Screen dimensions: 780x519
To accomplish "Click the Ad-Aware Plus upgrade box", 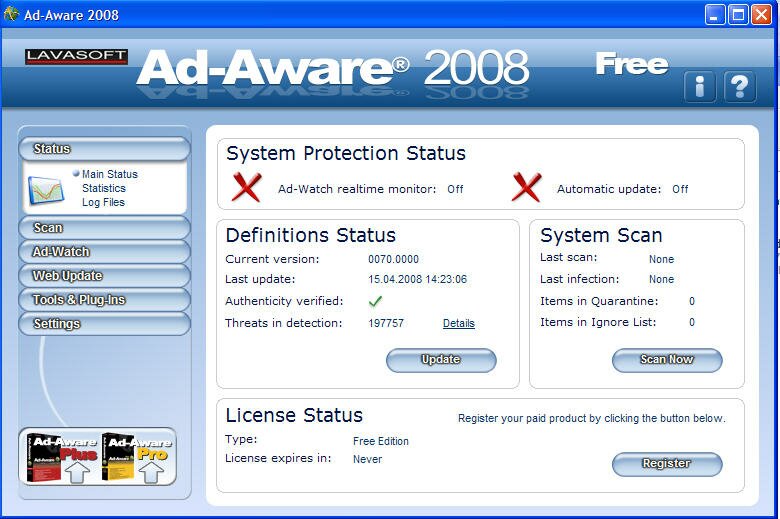I will (62, 457).
